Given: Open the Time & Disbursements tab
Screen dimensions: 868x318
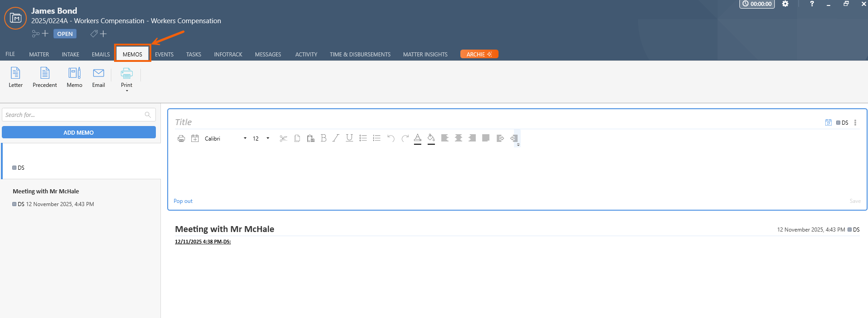Looking at the screenshot, I should pos(360,54).
